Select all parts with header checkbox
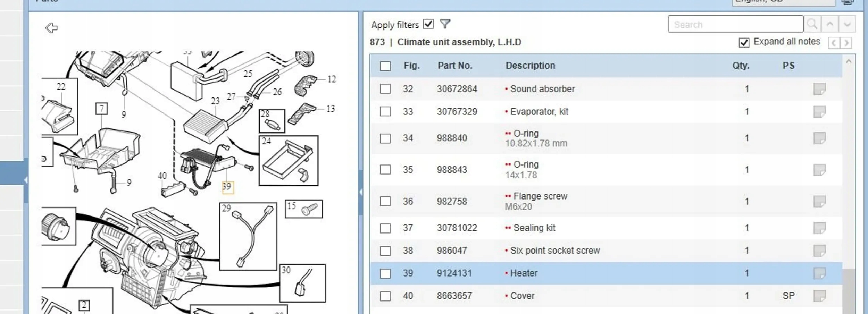 tap(385, 66)
